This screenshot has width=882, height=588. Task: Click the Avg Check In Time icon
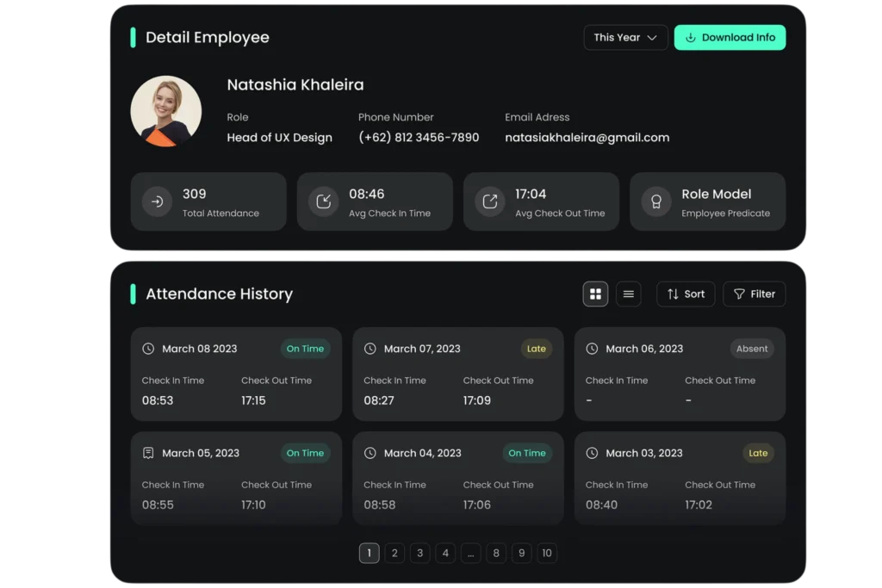pyautogui.click(x=323, y=201)
